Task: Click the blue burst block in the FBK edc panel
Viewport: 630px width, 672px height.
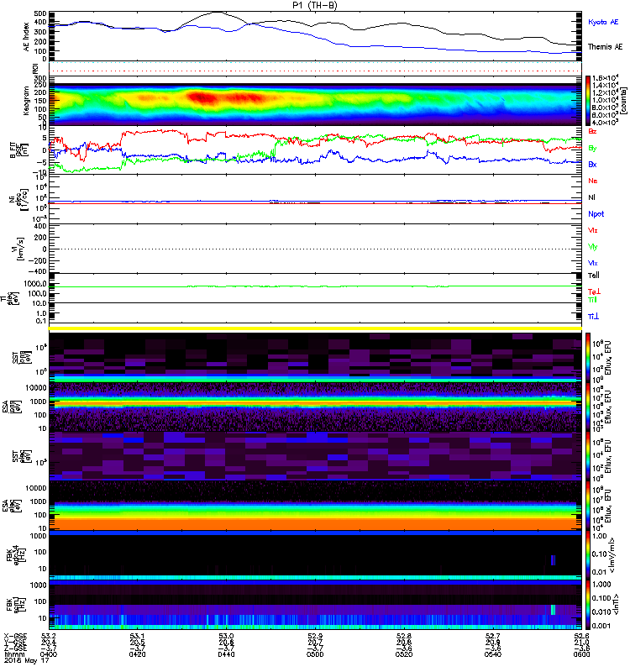Action: coord(554,560)
